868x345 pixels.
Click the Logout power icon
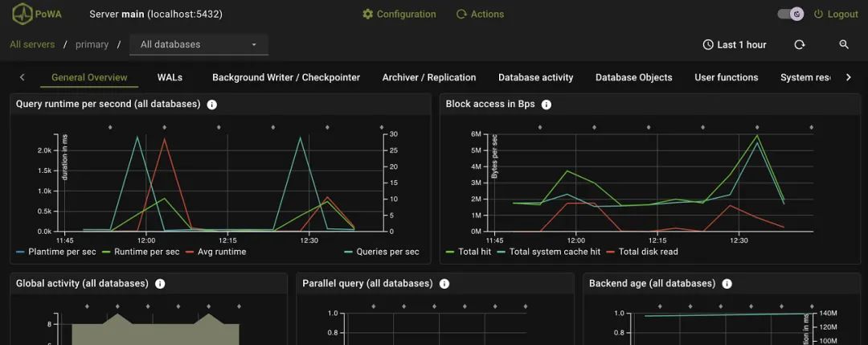click(818, 14)
